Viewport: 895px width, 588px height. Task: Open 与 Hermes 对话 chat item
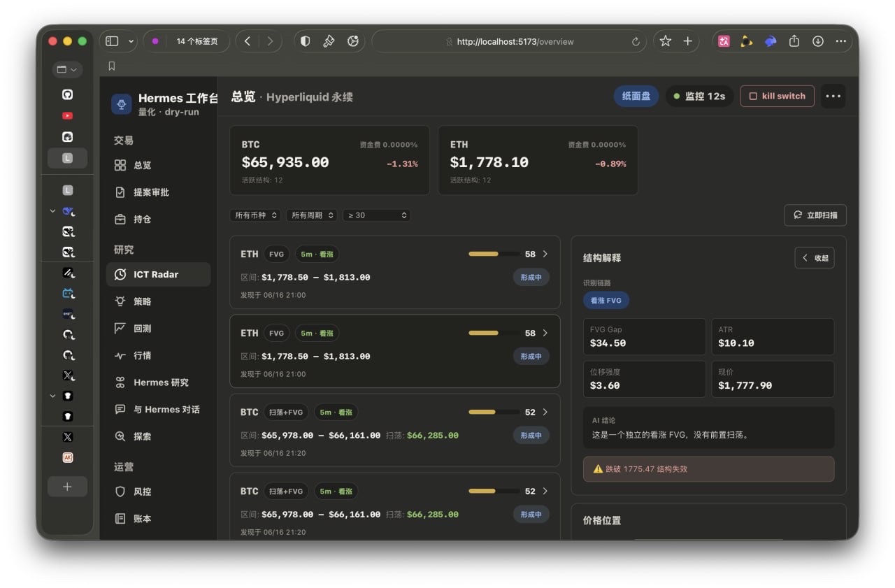(x=158, y=410)
